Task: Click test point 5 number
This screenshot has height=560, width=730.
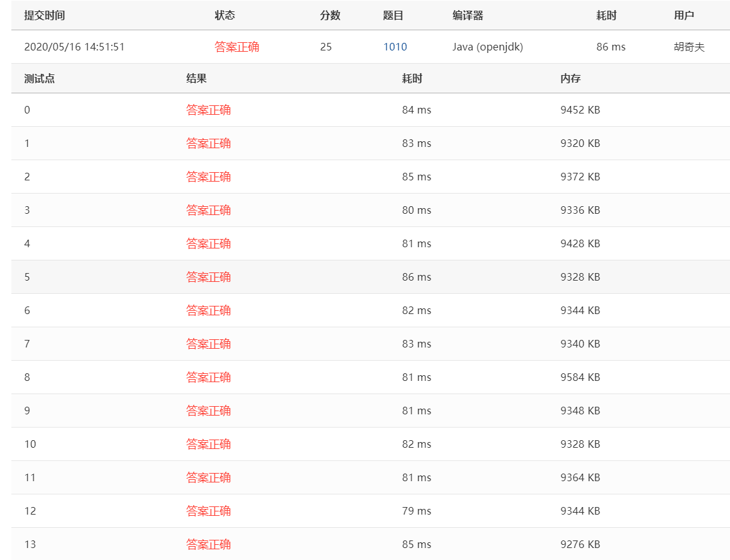Action: click(27, 277)
